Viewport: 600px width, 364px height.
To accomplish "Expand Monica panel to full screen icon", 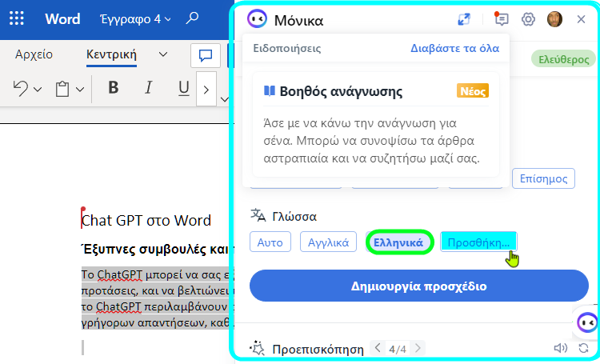I will click(x=464, y=19).
